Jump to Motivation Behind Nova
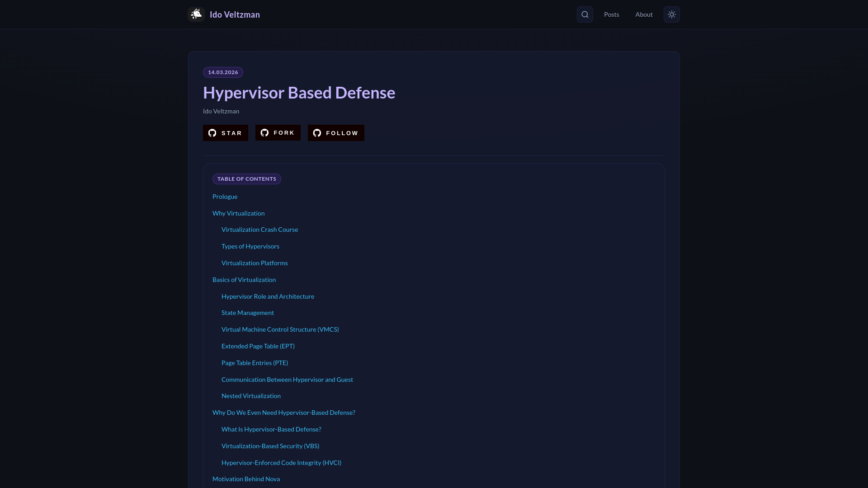Screen dimensions: 868x488 (246, 479)
